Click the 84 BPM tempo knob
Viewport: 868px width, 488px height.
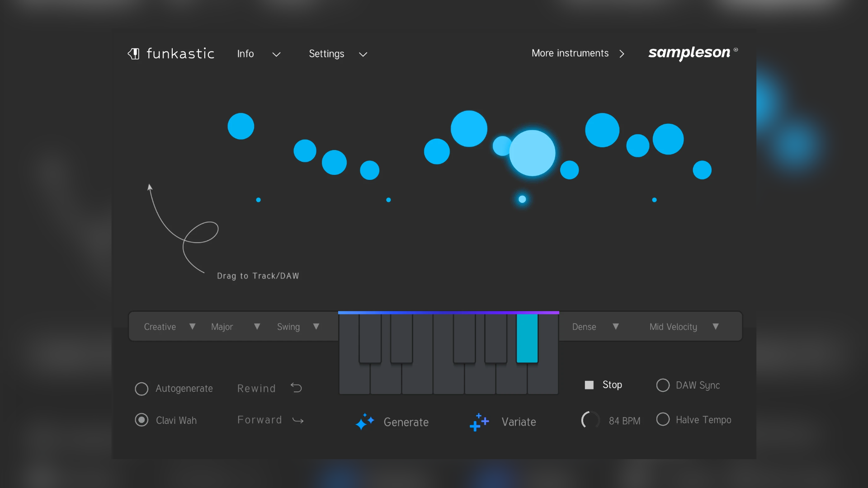click(x=590, y=420)
